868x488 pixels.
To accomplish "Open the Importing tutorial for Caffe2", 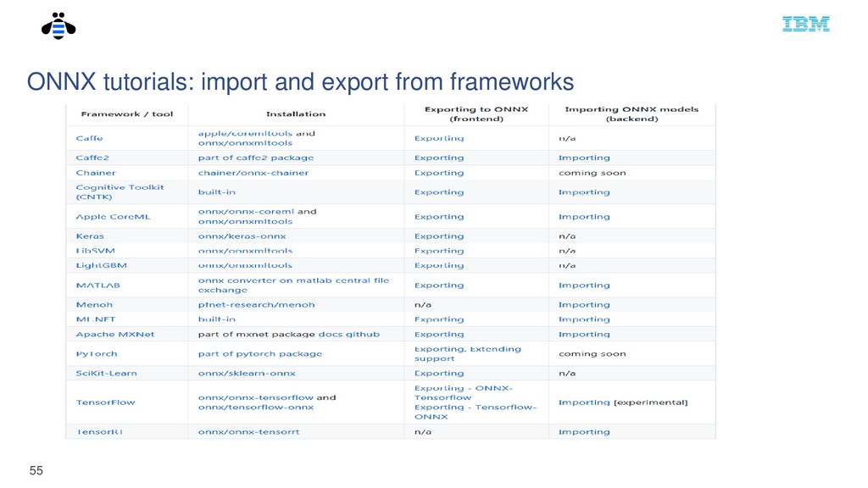I will (x=584, y=158).
